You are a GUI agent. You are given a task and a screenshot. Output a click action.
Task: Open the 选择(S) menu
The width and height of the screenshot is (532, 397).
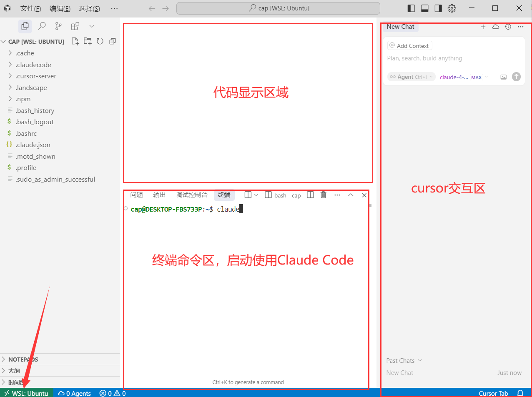pos(89,8)
